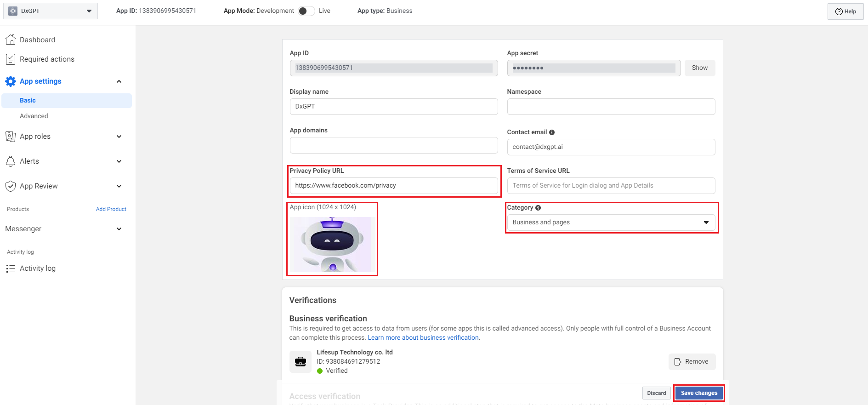Click the Privacy Policy URL field

point(393,186)
